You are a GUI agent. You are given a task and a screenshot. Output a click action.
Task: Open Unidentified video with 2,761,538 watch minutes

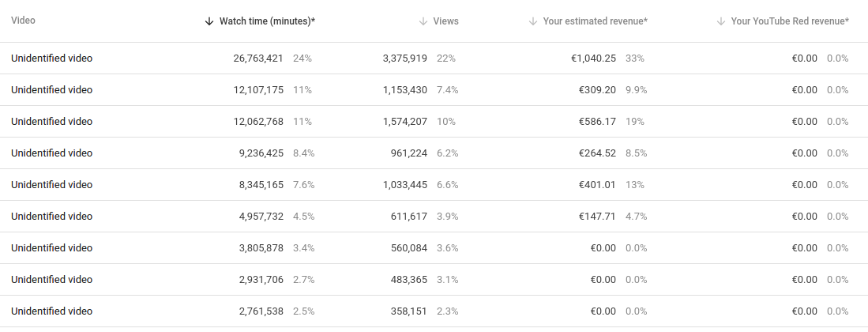pyautogui.click(x=51, y=311)
